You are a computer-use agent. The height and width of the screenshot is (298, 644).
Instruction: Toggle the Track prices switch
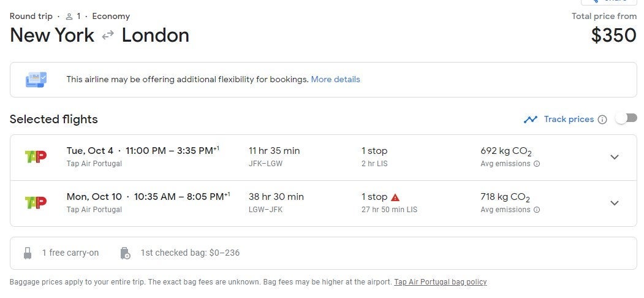[x=626, y=118]
